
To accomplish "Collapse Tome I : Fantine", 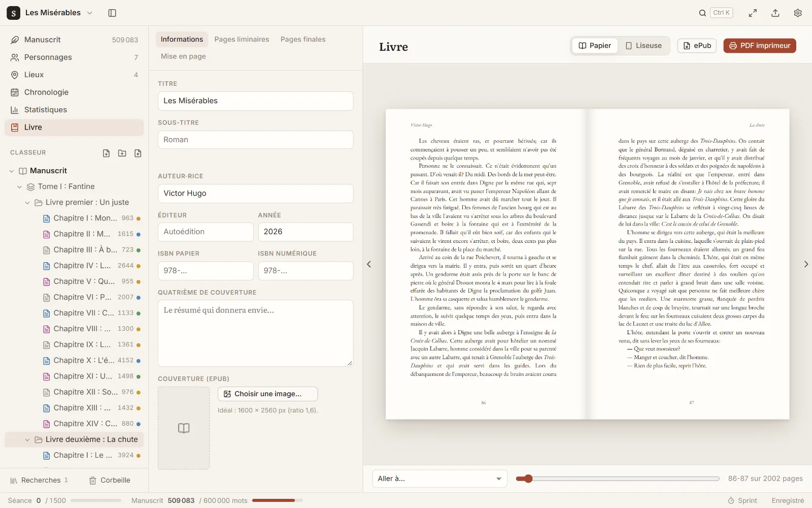I will coord(20,187).
